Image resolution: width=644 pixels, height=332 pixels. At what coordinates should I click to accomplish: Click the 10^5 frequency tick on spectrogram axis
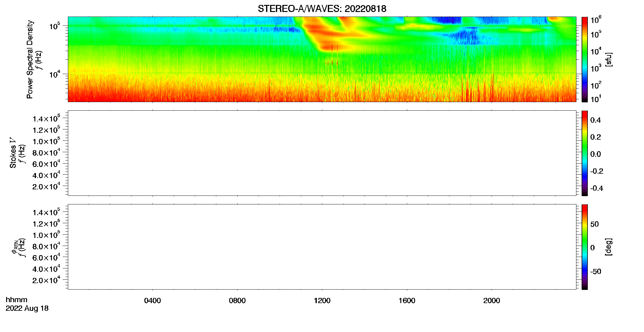(54, 26)
